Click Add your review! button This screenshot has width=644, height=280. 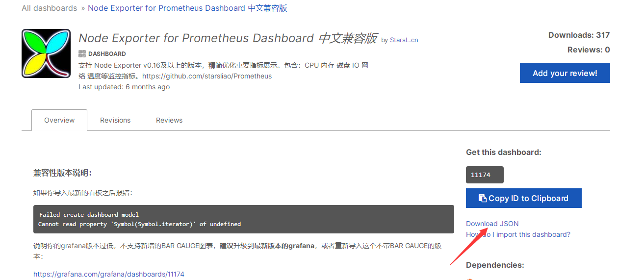(565, 73)
